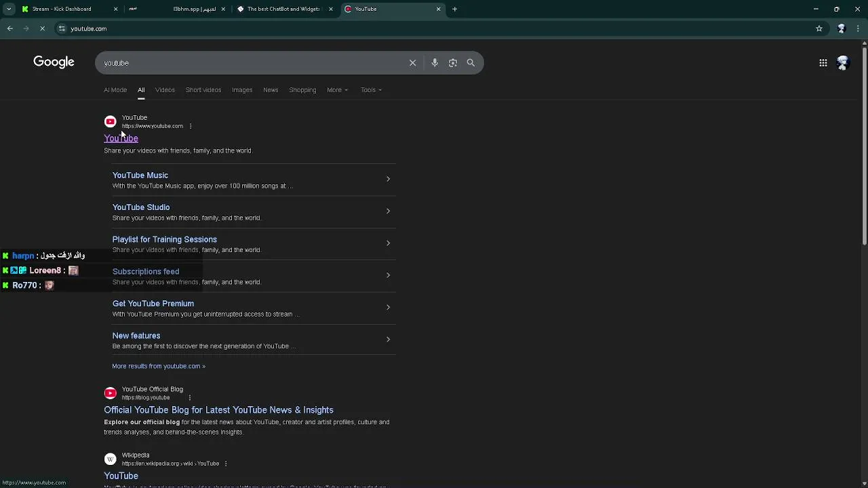The image size is (868, 488).
Task: Expand Subscriptions feed row chevron
Action: point(388,275)
